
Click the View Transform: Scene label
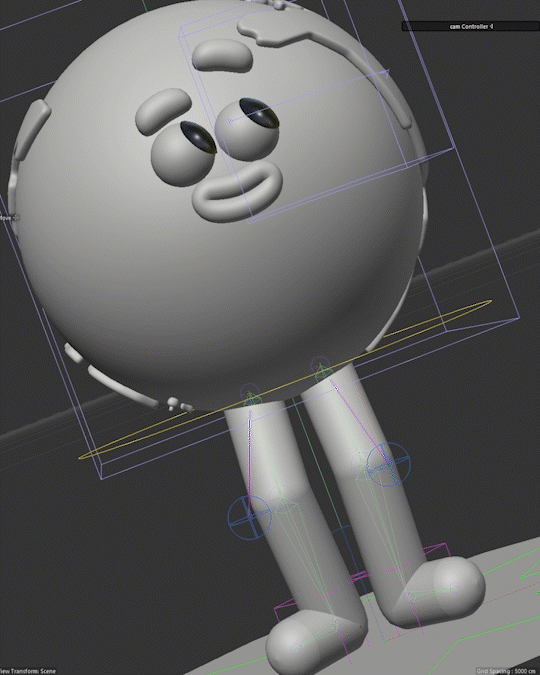tap(28, 671)
